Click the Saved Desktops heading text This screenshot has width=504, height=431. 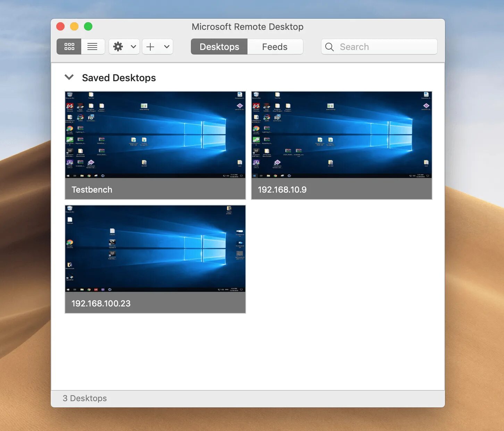[x=119, y=78]
